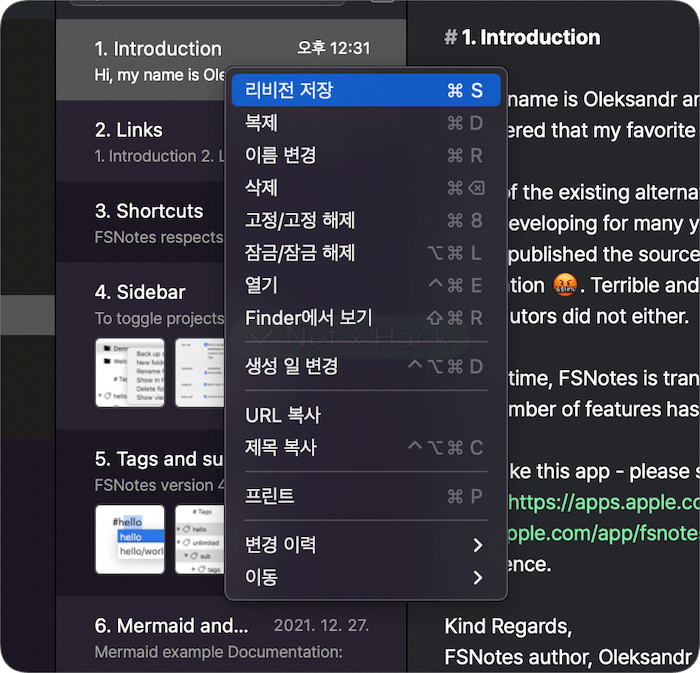Image resolution: width=700 pixels, height=673 pixels.
Task: Choose 삭제 to delete note
Action: click(366, 188)
